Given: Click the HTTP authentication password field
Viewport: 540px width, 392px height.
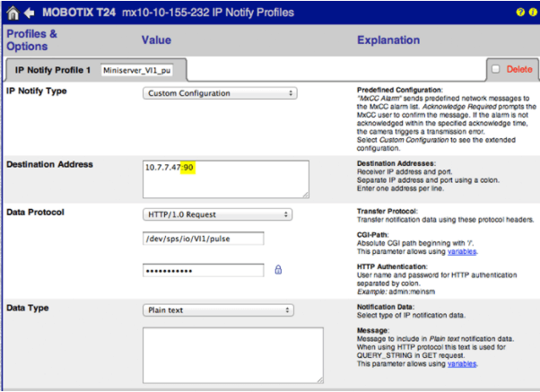Looking at the screenshot, I should pos(203,270).
